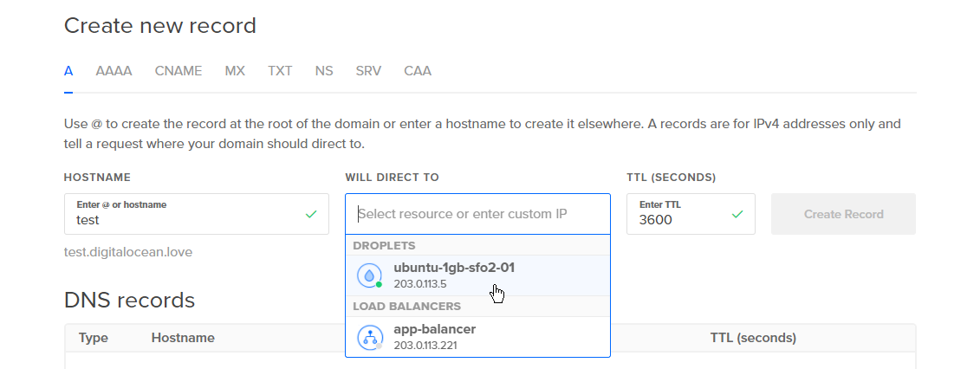Viewport: 980px width, 369px height.
Task: Click the green checkmark in the Hostname field
Action: 311,214
